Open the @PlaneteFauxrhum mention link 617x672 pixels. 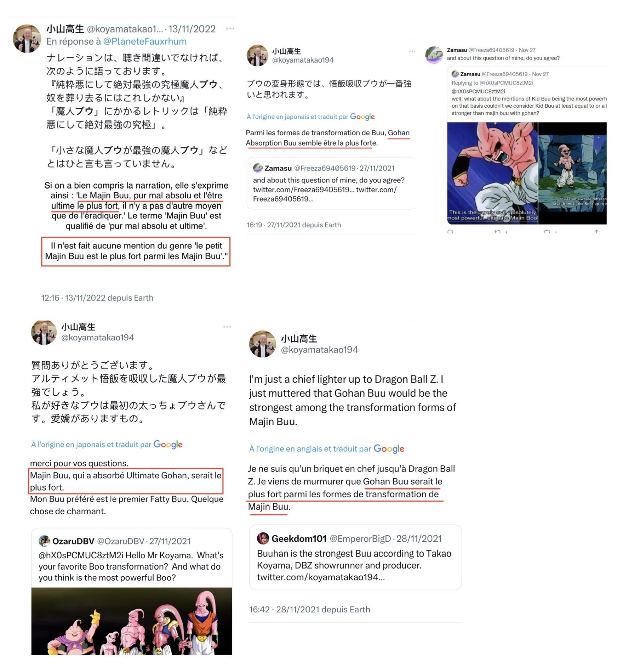click(145, 41)
